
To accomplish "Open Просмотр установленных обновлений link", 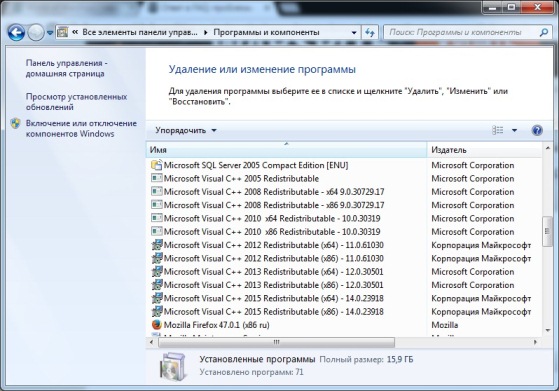I will click(76, 102).
